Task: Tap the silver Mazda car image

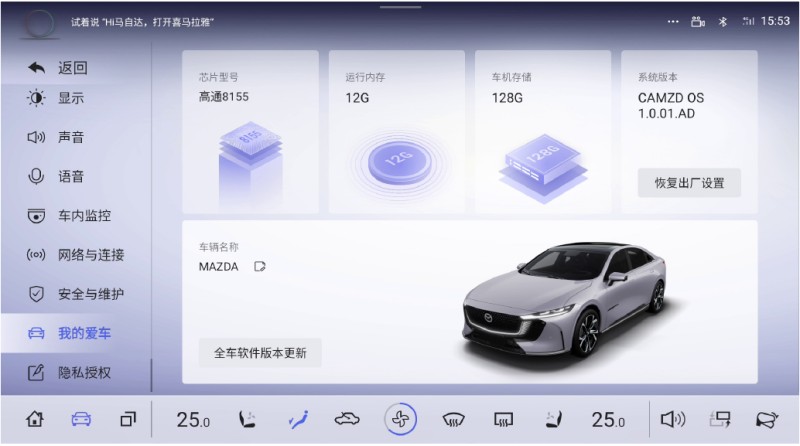Action: tap(564, 300)
